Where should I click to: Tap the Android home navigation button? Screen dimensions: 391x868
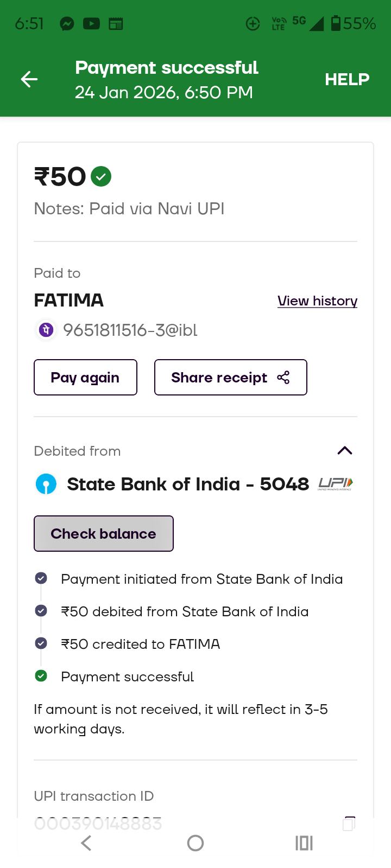[195, 843]
